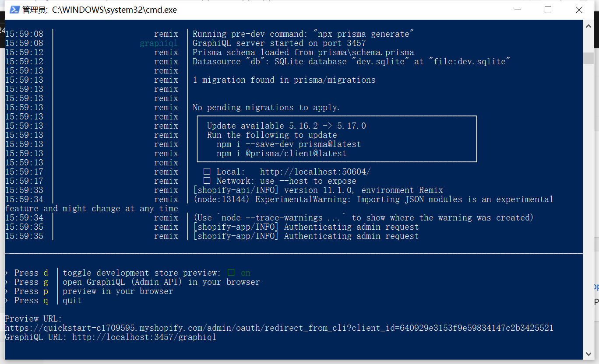Click the 'Press g' open GraphiQL line
The width and height of the screenshot is (599, 364).
[132, 282]
